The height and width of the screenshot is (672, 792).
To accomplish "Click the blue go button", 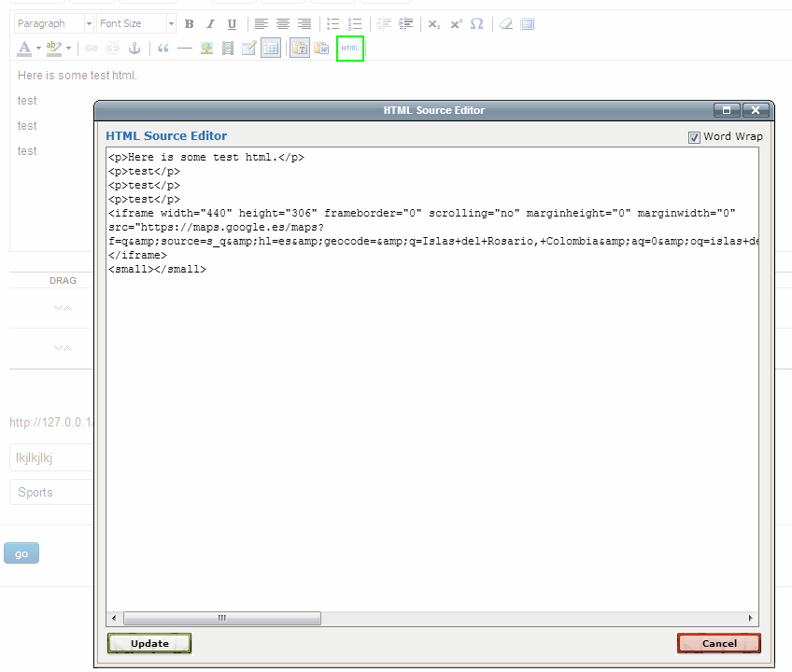I will pos(21,553).
